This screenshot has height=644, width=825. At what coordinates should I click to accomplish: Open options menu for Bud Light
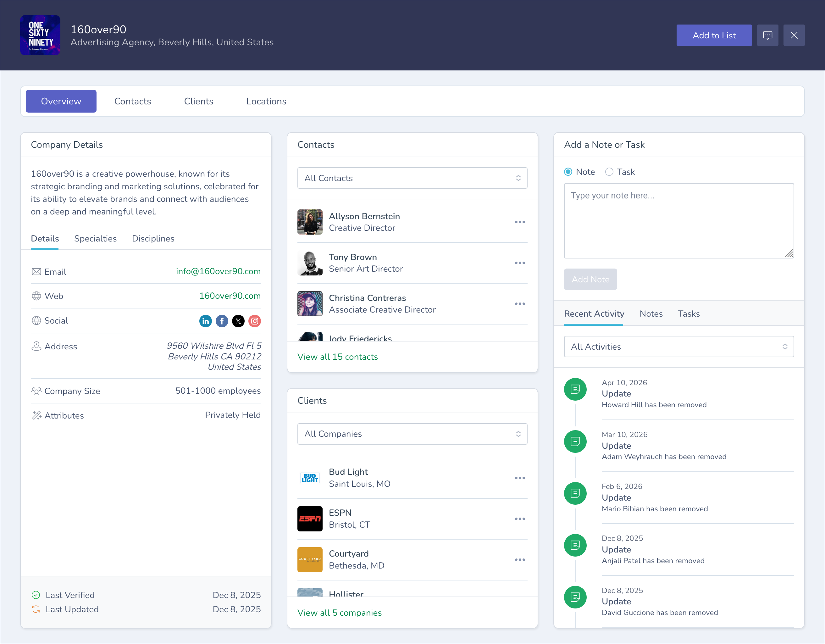pyautogui.click(x=520, y=478)
